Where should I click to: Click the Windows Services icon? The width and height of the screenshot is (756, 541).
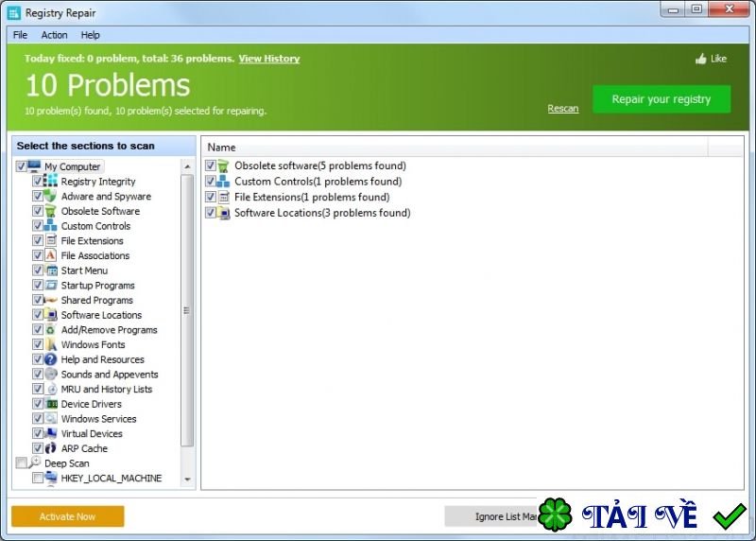coord(51,418)
